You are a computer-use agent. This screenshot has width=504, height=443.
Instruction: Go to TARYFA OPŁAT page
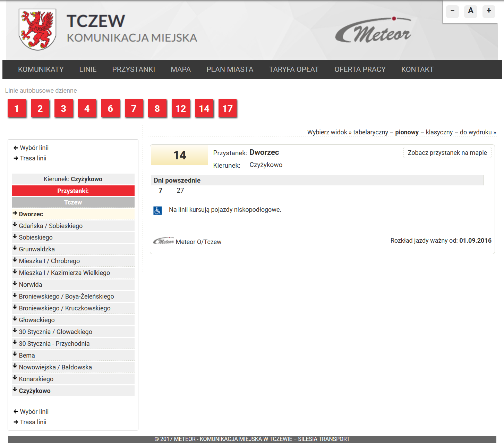tap(294, 69)
